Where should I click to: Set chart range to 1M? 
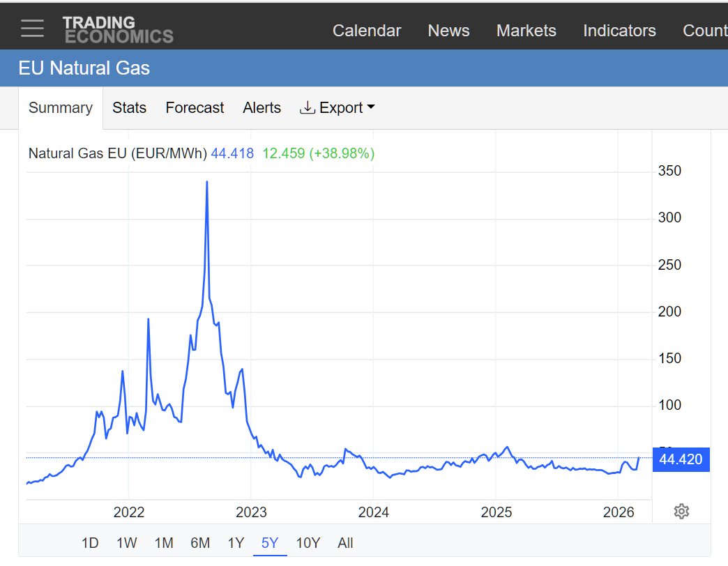tap(163, 542)
